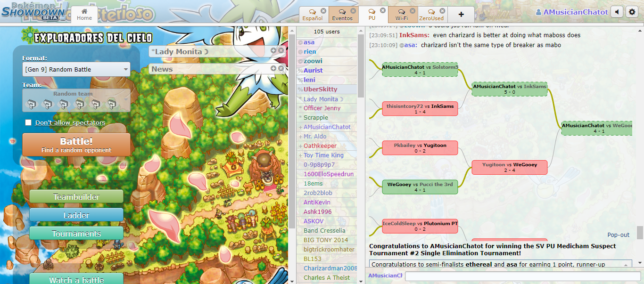Expand the Lady Monita chat window
644x284 pixels.
click(273, 50)
